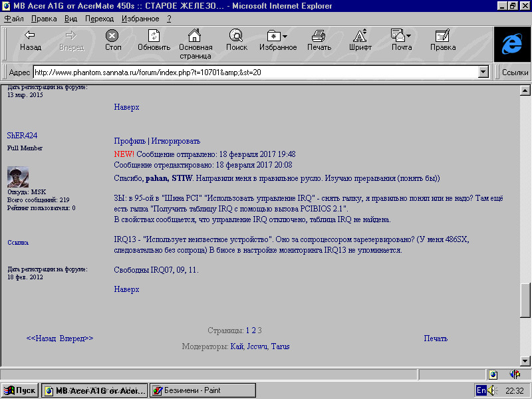
Task: Click the Пуск Start button
Action: click(x=20, y=390)
